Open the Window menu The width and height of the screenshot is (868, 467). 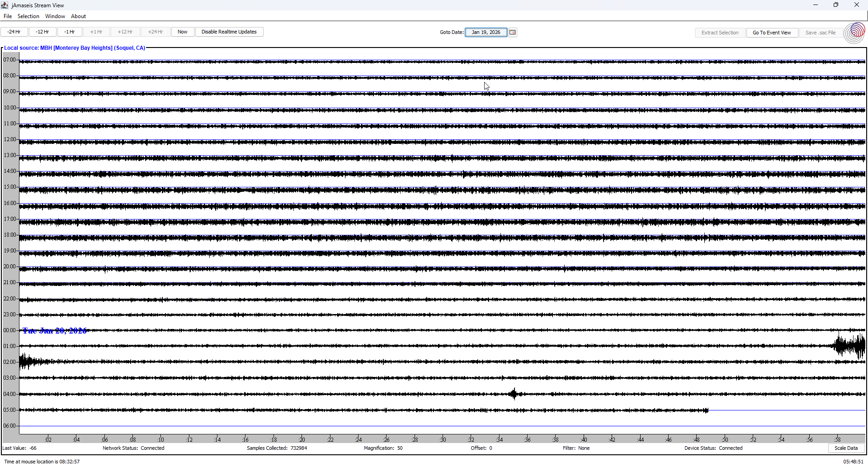coord(55,16)
